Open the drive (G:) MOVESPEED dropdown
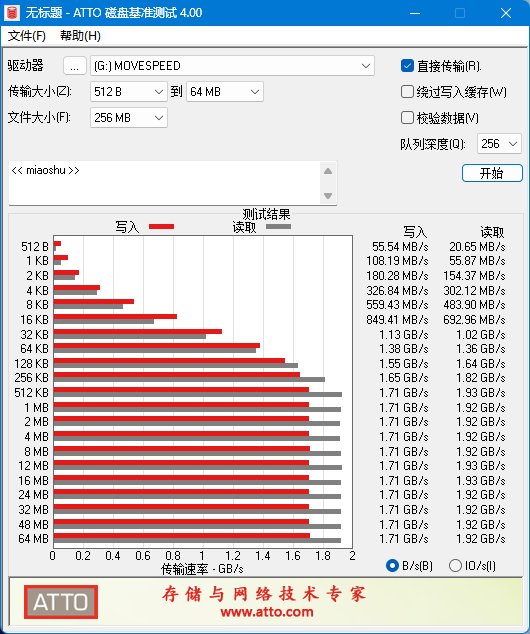Image resolution: width=530 pixels, height=634 pixels. point(232,66)
